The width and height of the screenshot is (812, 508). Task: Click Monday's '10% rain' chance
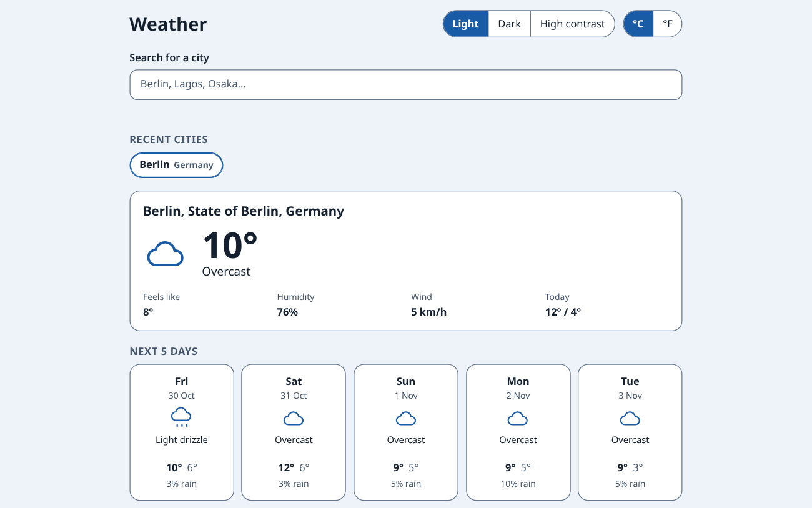point(518,484)
